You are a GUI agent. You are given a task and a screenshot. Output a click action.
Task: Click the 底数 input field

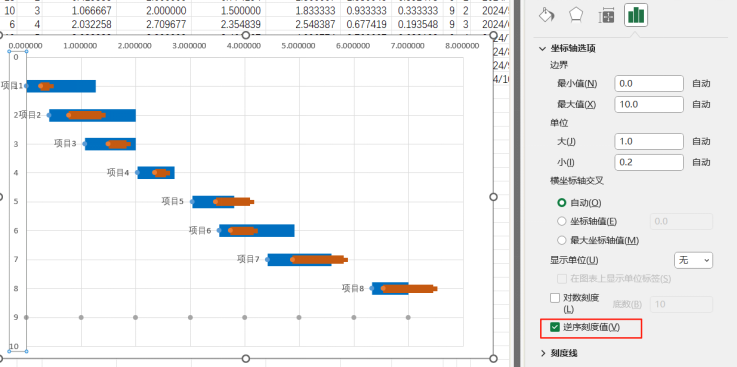[x=681, y=304]
